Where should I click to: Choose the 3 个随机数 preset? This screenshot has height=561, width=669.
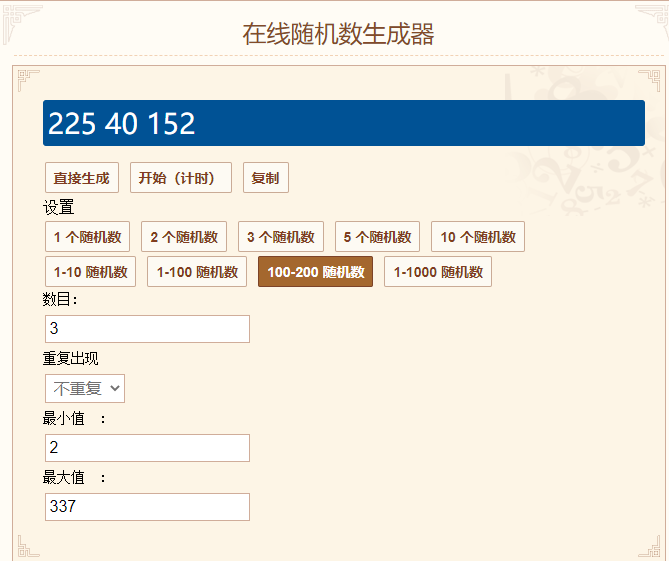pos(281,236)
